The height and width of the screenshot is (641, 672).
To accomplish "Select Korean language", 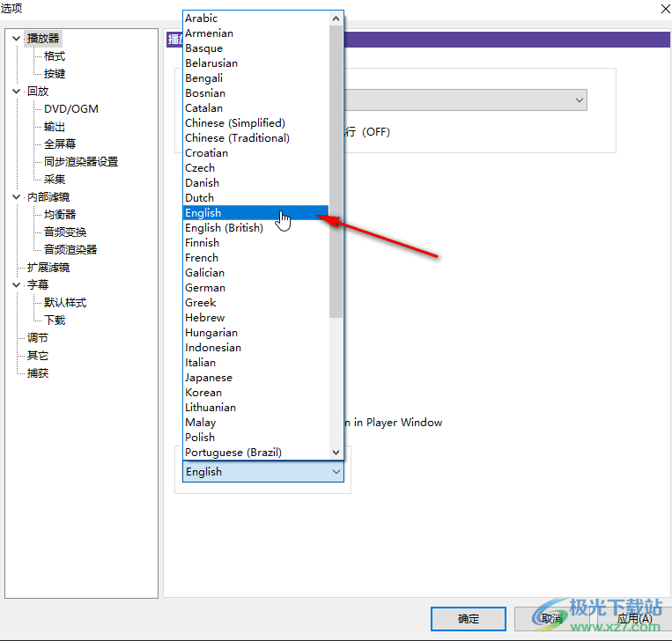I will click(256, 393).
